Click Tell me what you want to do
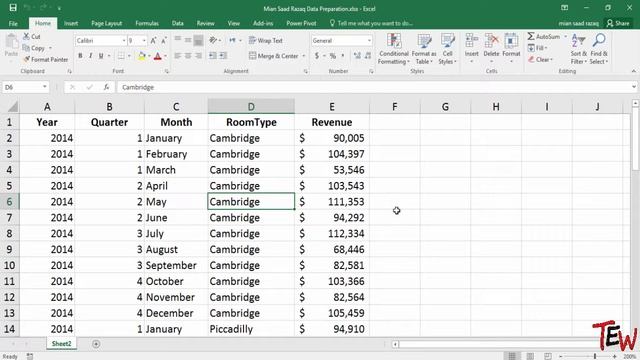 coord(371,23)
